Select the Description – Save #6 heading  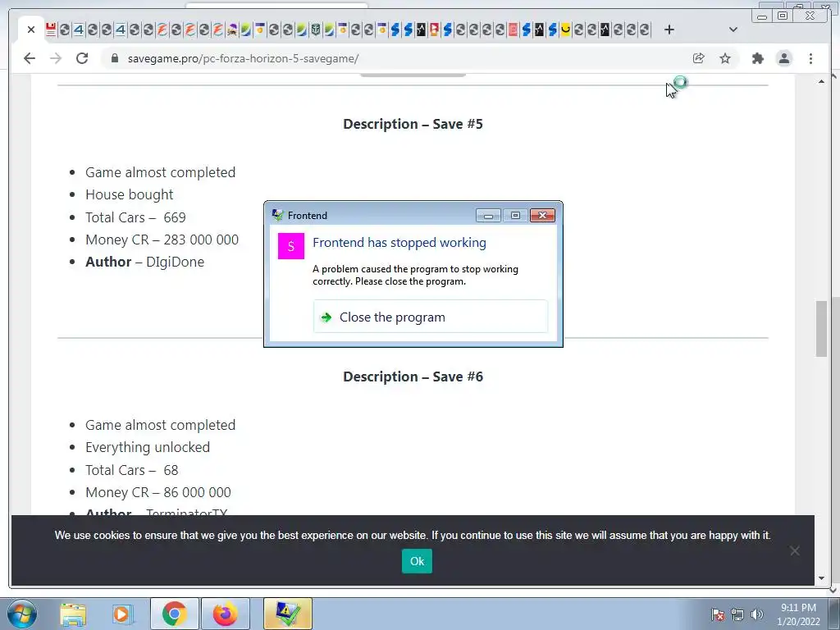(413, 377)
